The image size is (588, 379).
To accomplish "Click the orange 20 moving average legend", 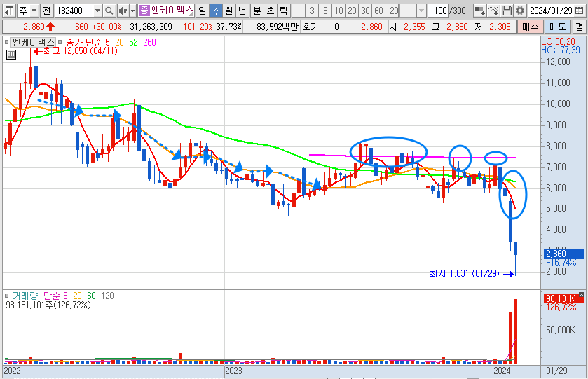I will pyautogui.click(x=119, y=42).
